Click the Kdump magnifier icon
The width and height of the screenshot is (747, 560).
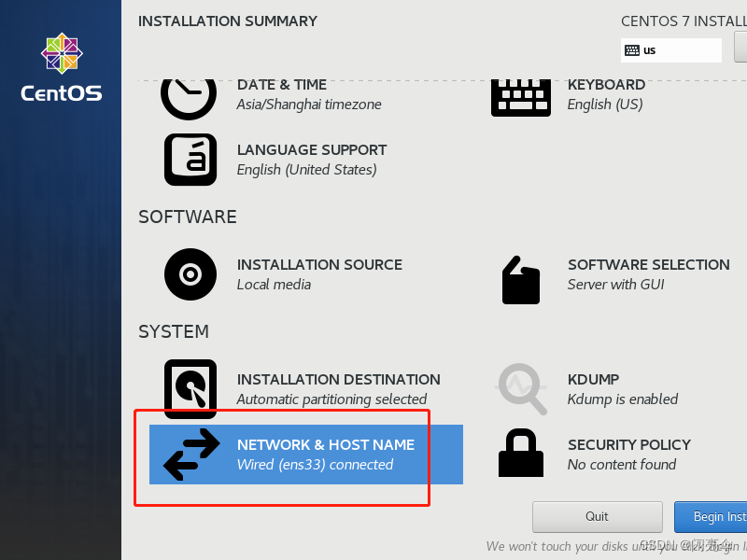[521, 388]
